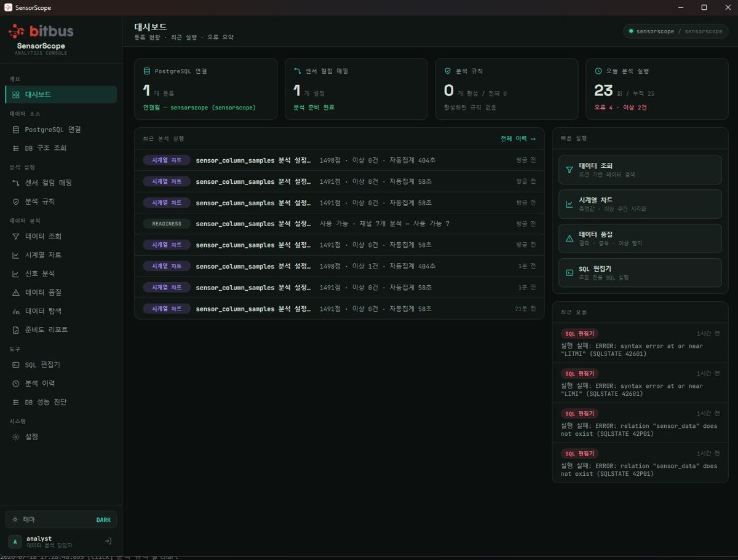
Task: Launch 데이터 조회 quick action card
Action: pyautogui.click(x=640, y=170)
